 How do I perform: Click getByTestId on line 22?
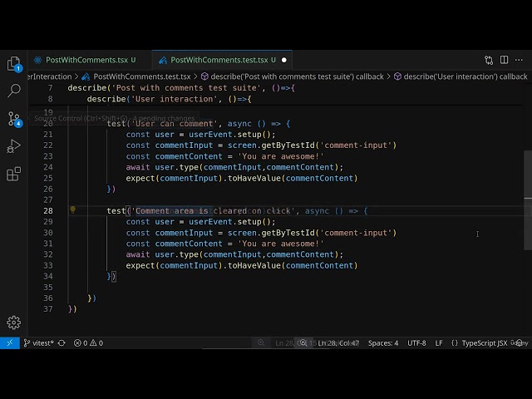pos(288,145)
